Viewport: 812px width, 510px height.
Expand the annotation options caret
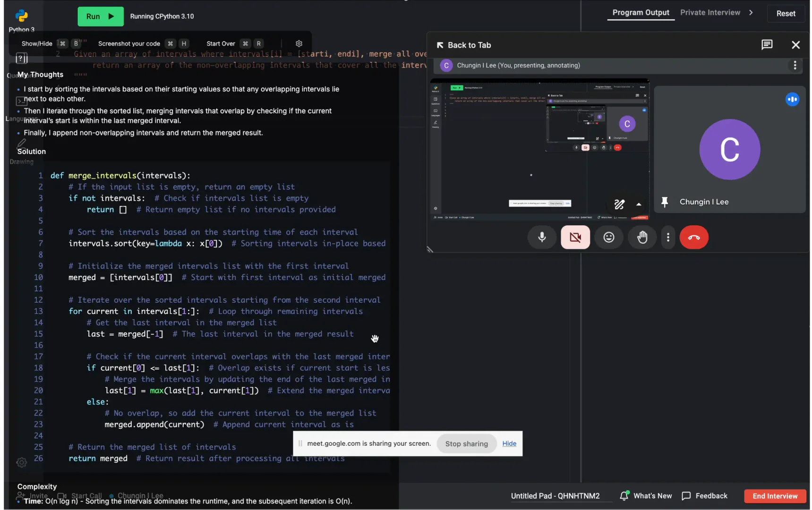pyautogui.click(x=639, y=204)
